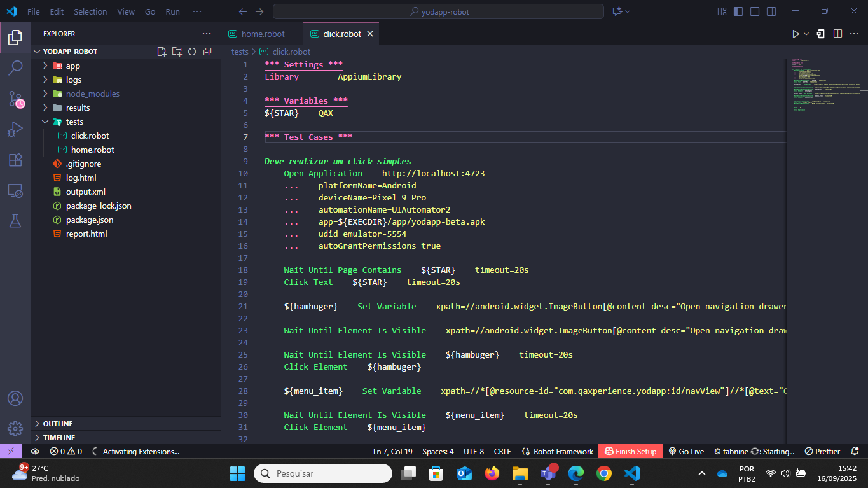Viewport: 868px width, 488px height.
Task: Change CRLF end of line setting
Action: coord(502,451)
